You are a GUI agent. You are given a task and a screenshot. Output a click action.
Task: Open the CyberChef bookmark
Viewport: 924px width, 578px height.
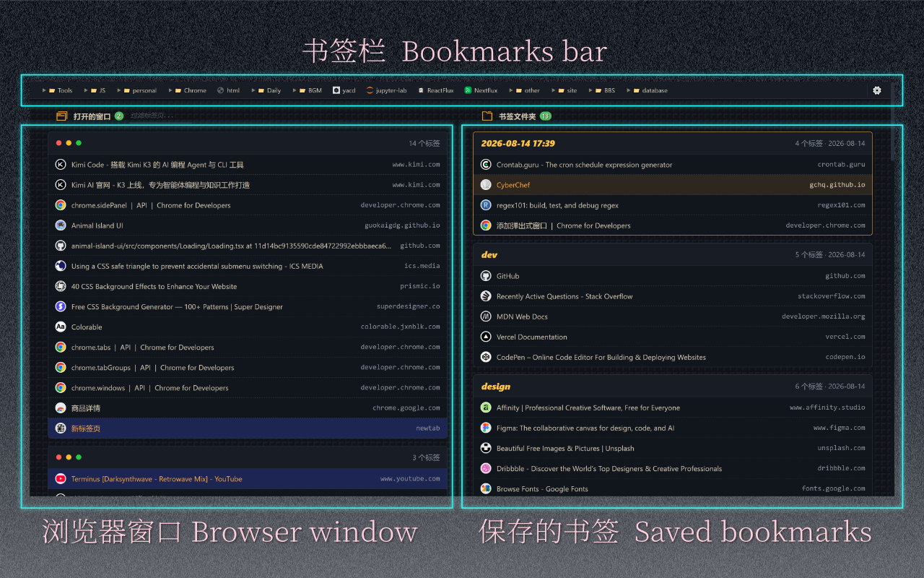[x=673, y=185]
